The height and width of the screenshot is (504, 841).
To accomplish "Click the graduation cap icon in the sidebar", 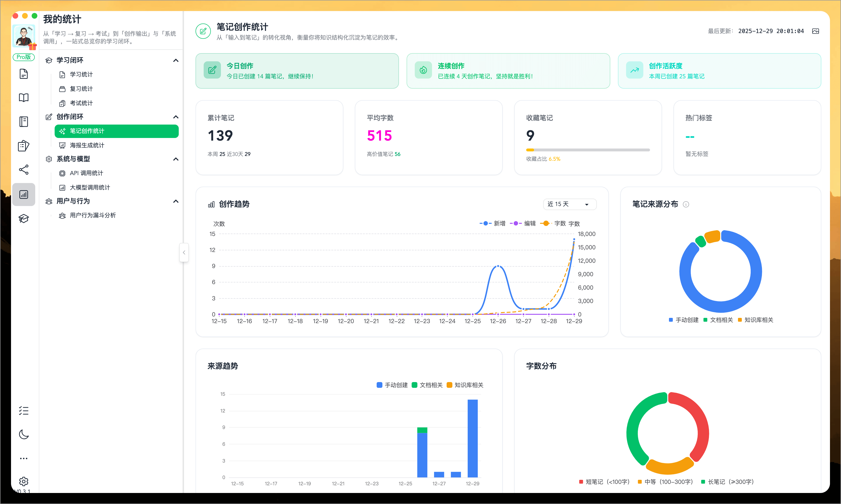I will pyautogui.click(x=23, y=218).
